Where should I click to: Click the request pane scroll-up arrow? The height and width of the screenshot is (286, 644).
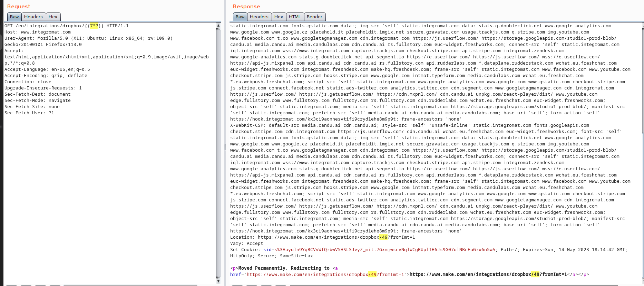pos(218,26)
